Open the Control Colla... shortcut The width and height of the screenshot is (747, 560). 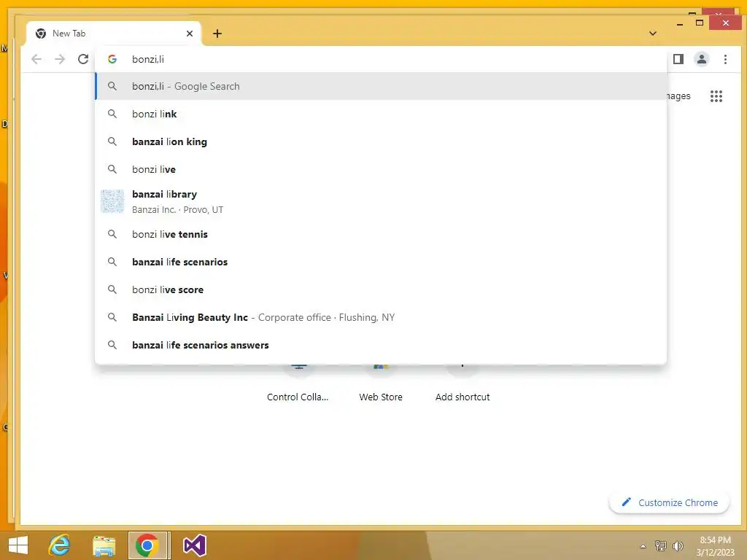coord(298,386)
